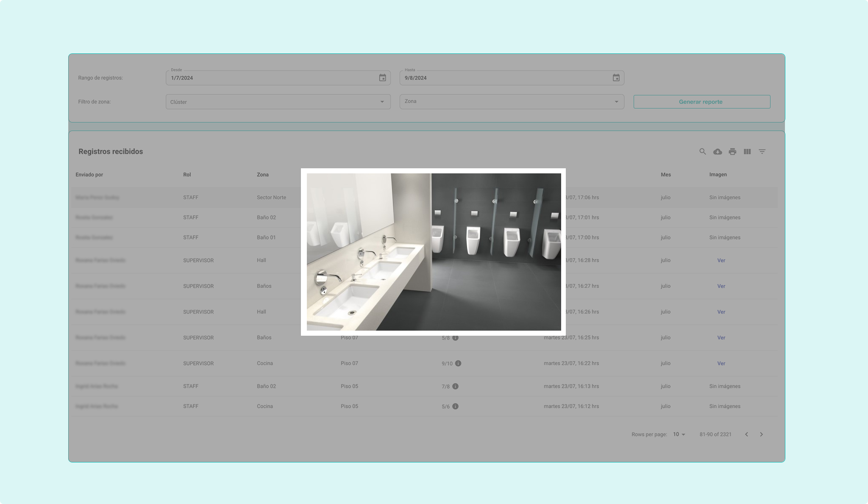Go to the next page arrow
Viewport: 868px width, 504px height.
tap(761, 434)
